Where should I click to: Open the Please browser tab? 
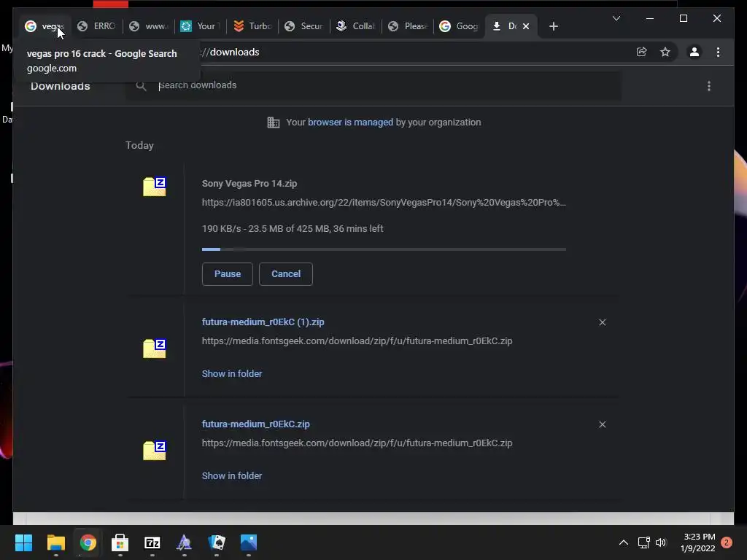pyautogui.click(x=409, y=26)
